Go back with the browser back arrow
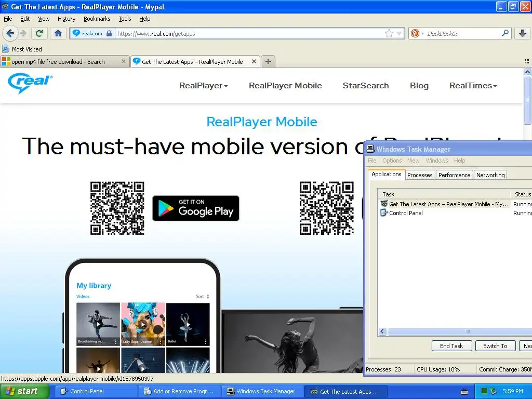This screenshot has height=399, width=532. click(10, 33)
